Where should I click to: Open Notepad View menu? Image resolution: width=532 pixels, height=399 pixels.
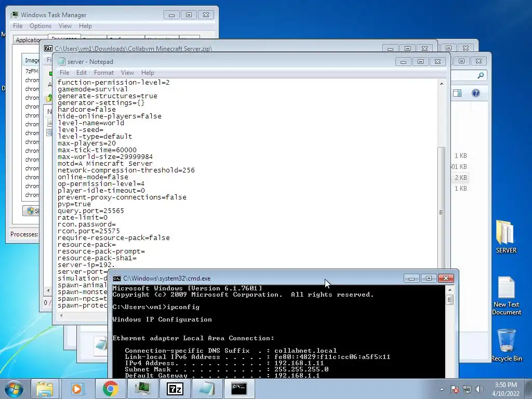point(127,73)
